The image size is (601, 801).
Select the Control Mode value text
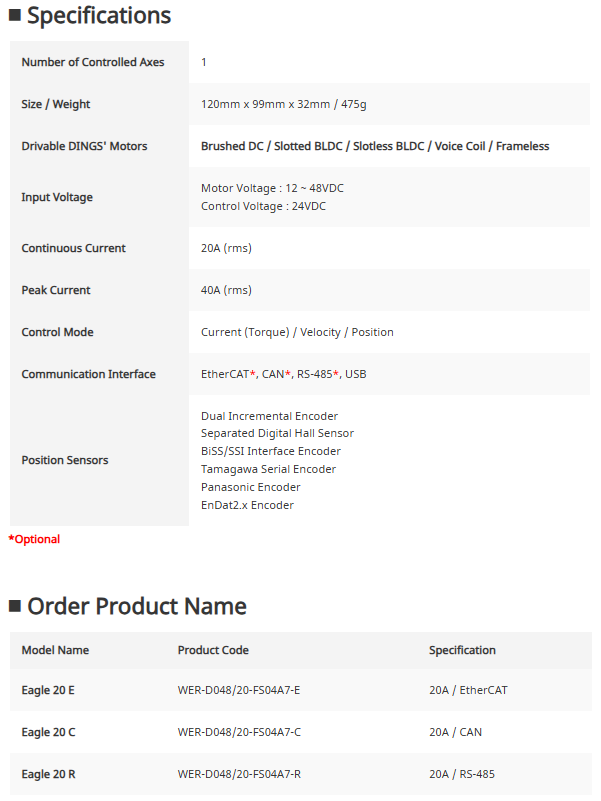pyautogui.click(x=297, y=332)
